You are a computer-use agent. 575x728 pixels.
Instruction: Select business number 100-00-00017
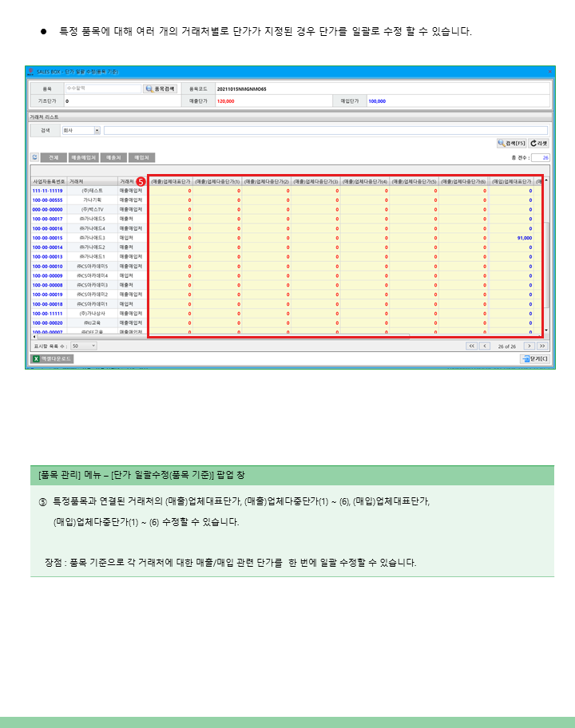(x=47, y=220)
